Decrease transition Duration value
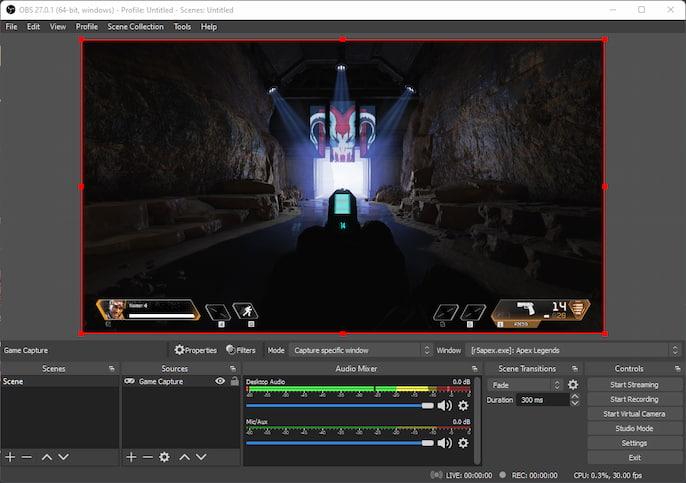The width and height of the screenshot is (686, 483). click(575, 403)
